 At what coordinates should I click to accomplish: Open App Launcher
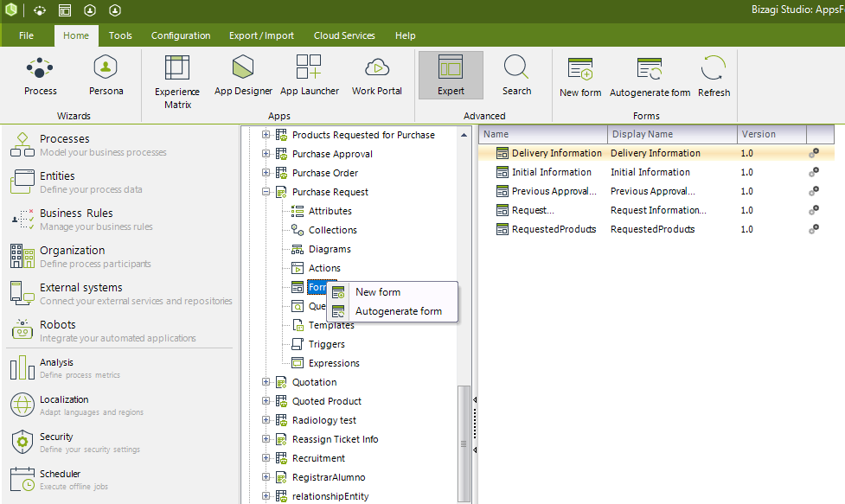point(310,76)
